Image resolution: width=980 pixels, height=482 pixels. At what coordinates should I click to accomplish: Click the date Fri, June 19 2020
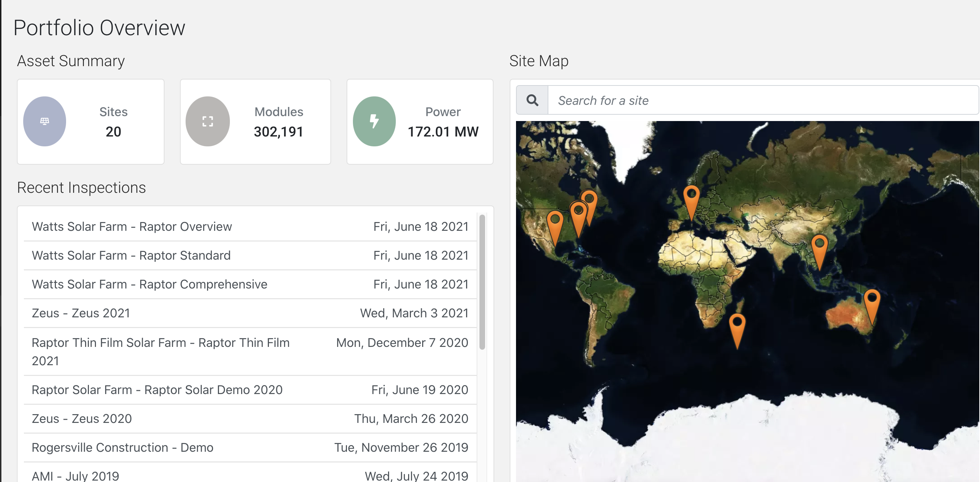(420, 390)
